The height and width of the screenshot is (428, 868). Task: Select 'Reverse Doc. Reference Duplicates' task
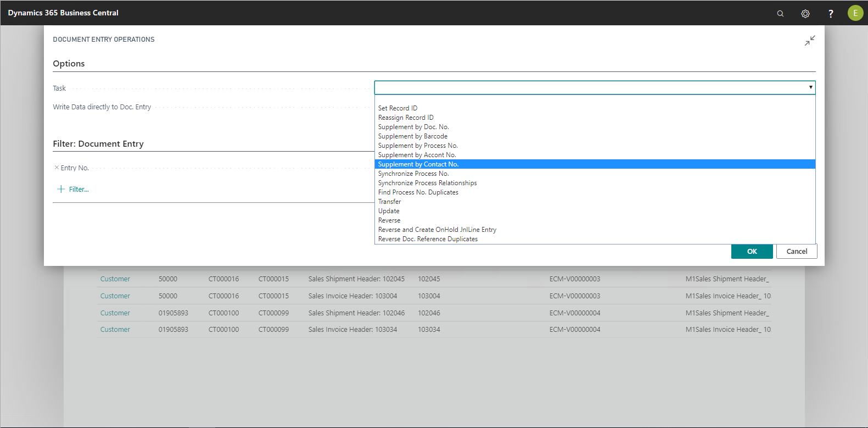click(x=428, y=239)
